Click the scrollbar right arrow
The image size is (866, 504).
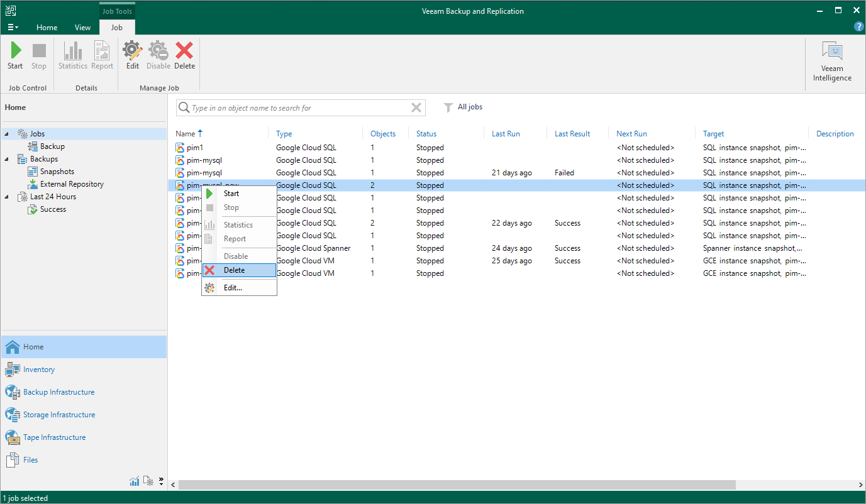pyautogui.click(x=860, y=485)
